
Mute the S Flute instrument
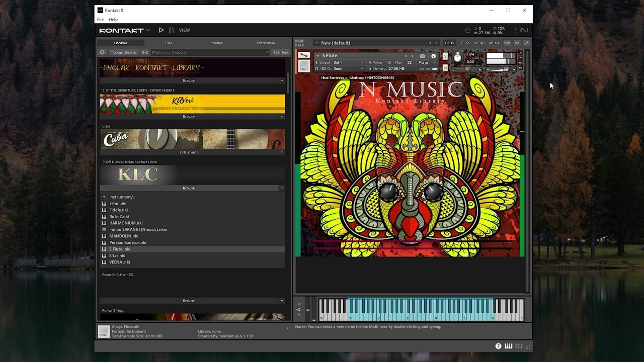445,68
